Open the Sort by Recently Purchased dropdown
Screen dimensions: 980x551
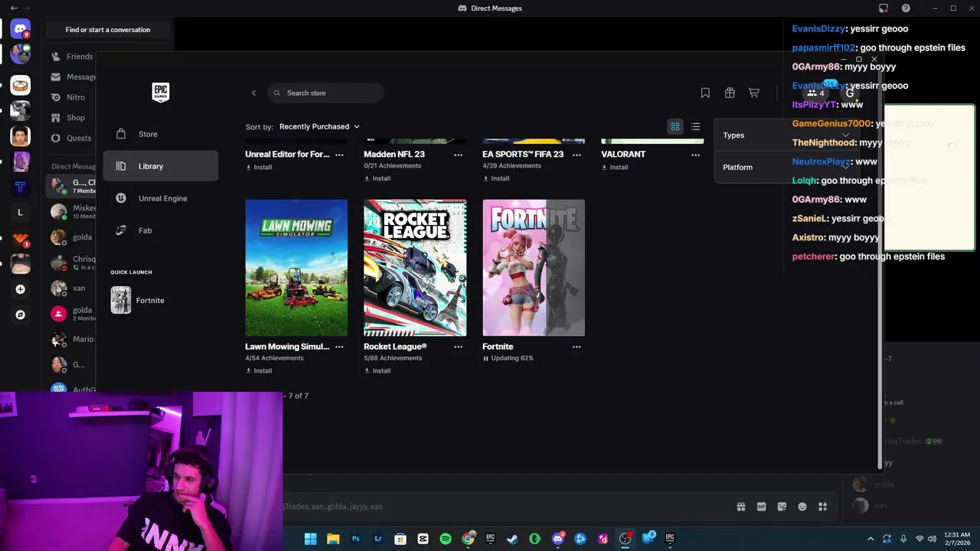(319, 127)
